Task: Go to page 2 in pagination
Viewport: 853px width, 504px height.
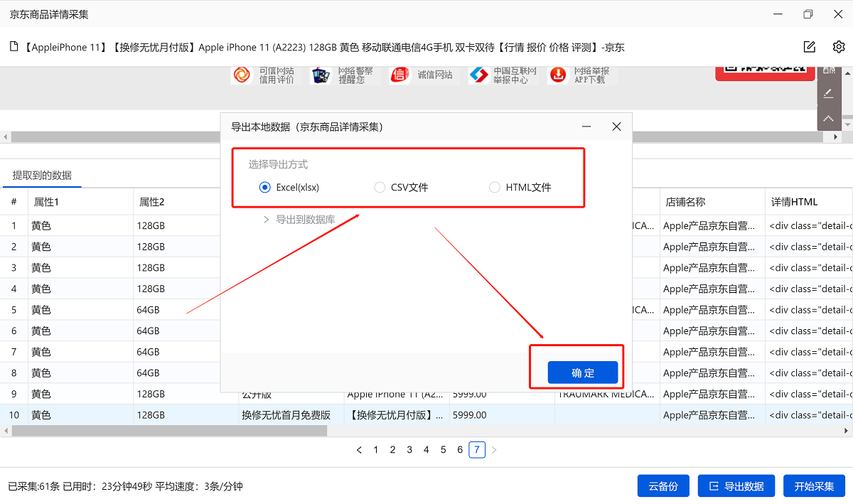Action: [392, 450]
